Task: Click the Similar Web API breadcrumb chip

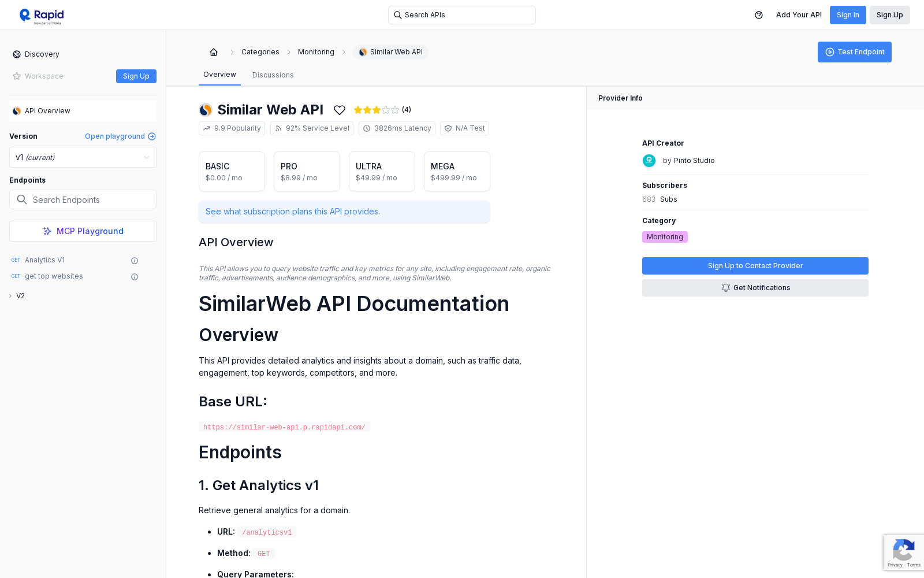Action: pos(391,52)
